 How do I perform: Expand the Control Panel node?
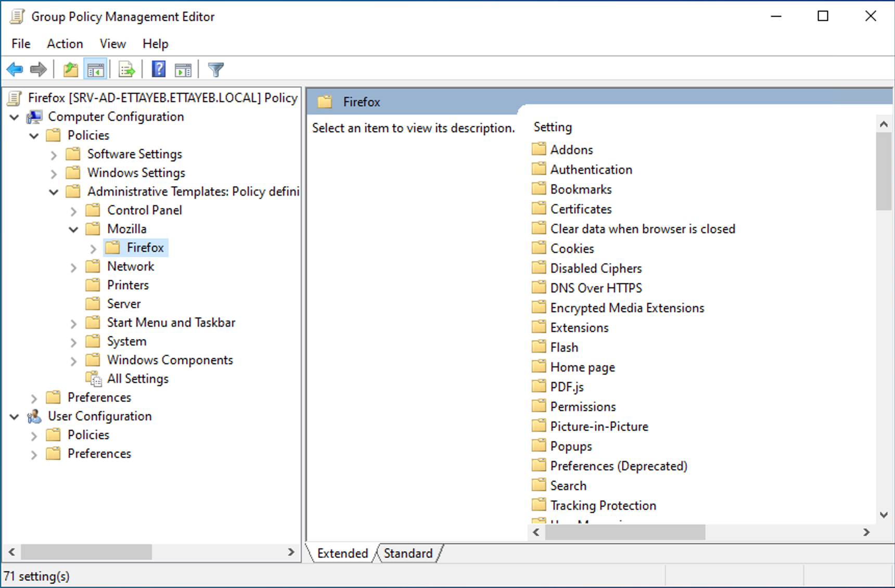pos(73,211)
